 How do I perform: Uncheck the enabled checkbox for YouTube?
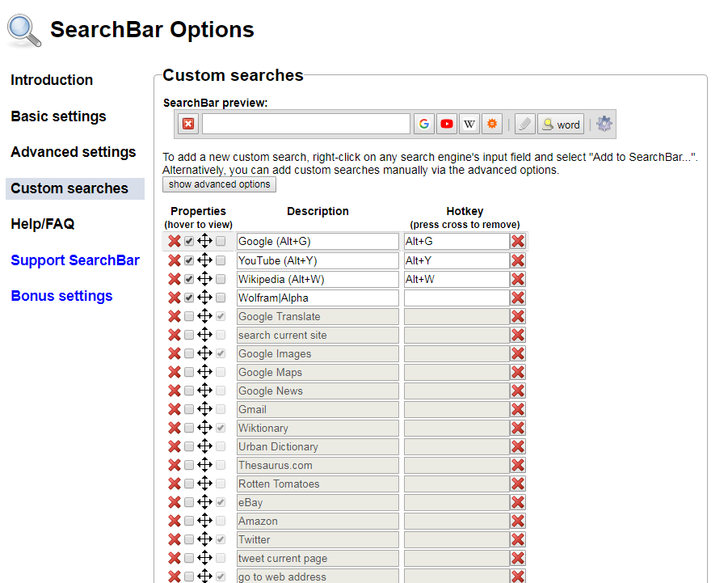pyautogui.click(x=189, y=260)
